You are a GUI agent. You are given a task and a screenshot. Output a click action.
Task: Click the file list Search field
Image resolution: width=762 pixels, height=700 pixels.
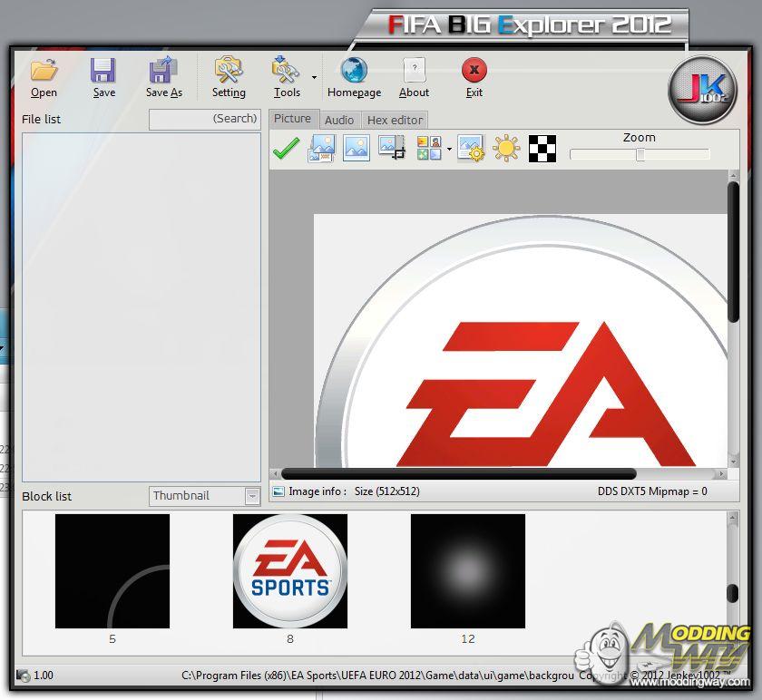click(x=205, y=119)
